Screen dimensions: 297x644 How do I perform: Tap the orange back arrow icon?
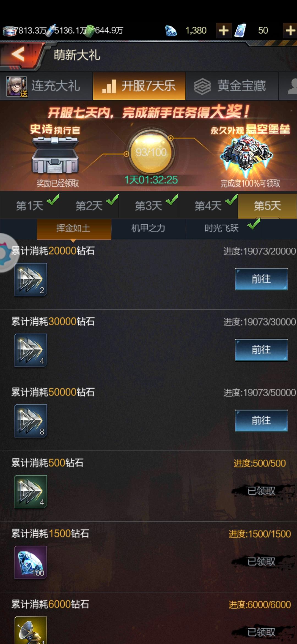coord(18,54)
